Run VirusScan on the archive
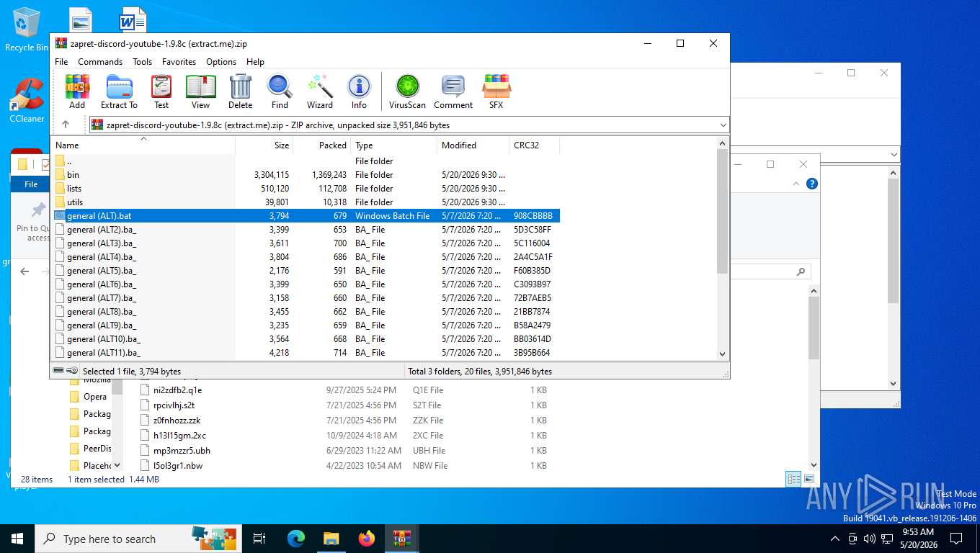The width and height of the screenshot is (980, 553). [x=407, y=91]
